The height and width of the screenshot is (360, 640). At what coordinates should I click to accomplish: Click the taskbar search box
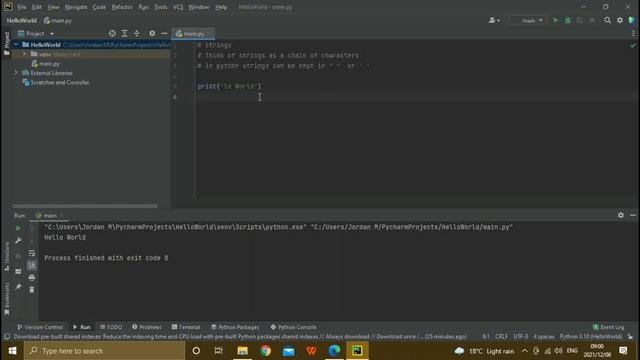click(x=104, y=351)
